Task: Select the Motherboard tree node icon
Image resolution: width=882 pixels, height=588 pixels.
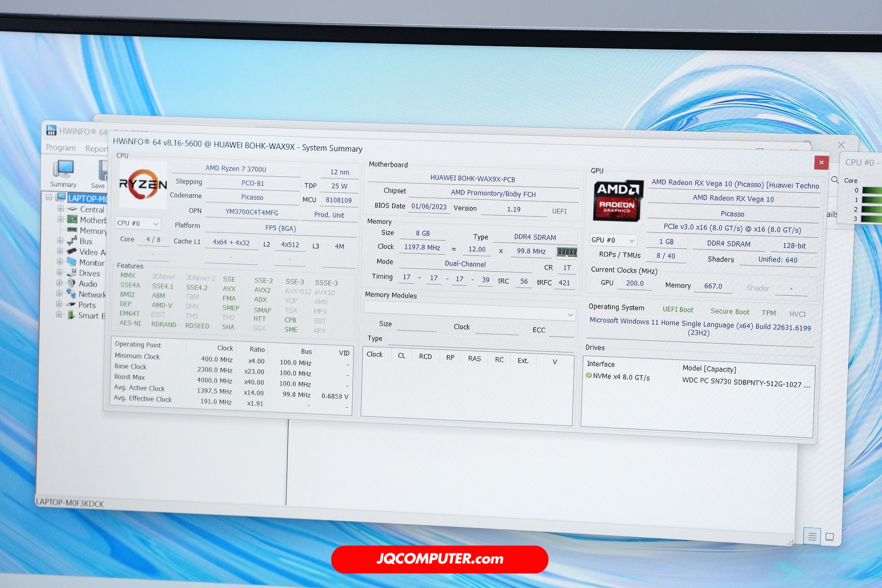Action: (x=72, y=219)
